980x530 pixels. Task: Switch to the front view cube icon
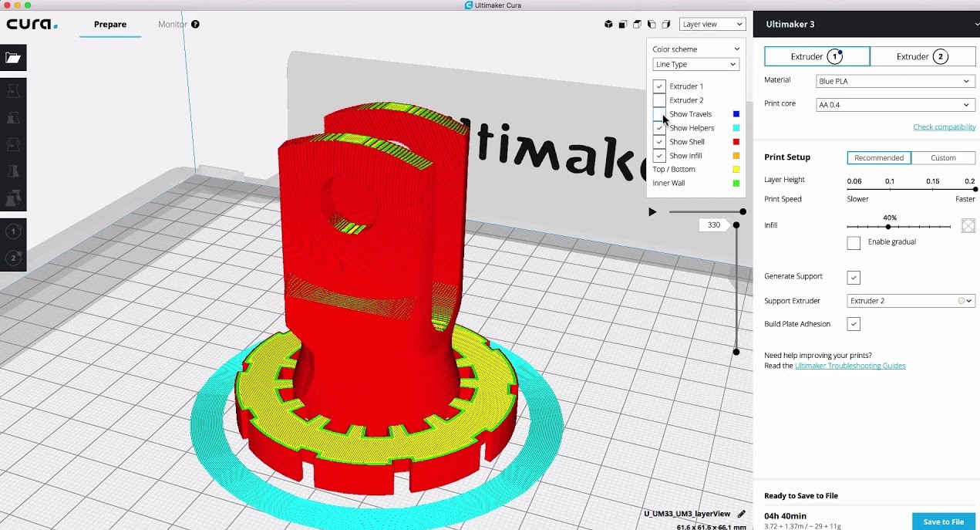622,24
